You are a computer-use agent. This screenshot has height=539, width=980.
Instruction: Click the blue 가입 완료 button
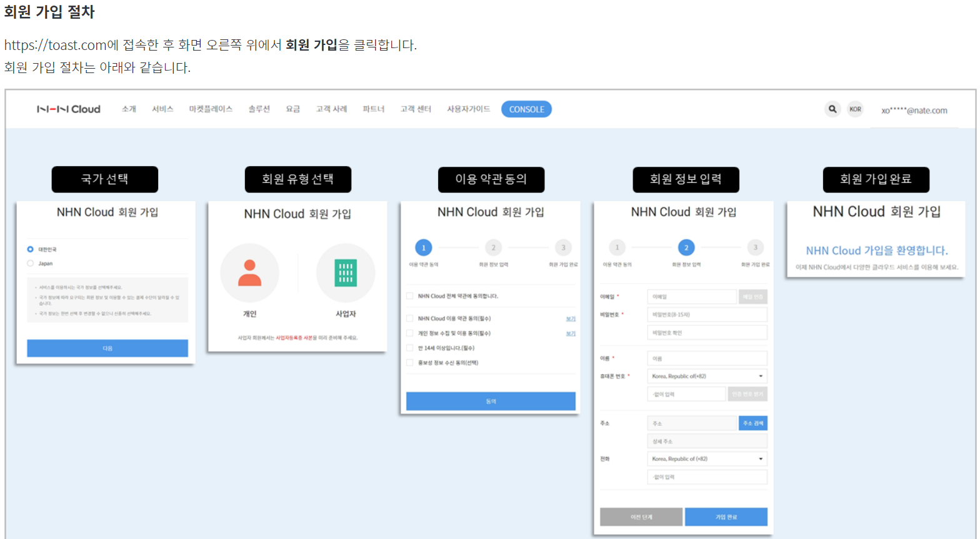tap(726, 517)
